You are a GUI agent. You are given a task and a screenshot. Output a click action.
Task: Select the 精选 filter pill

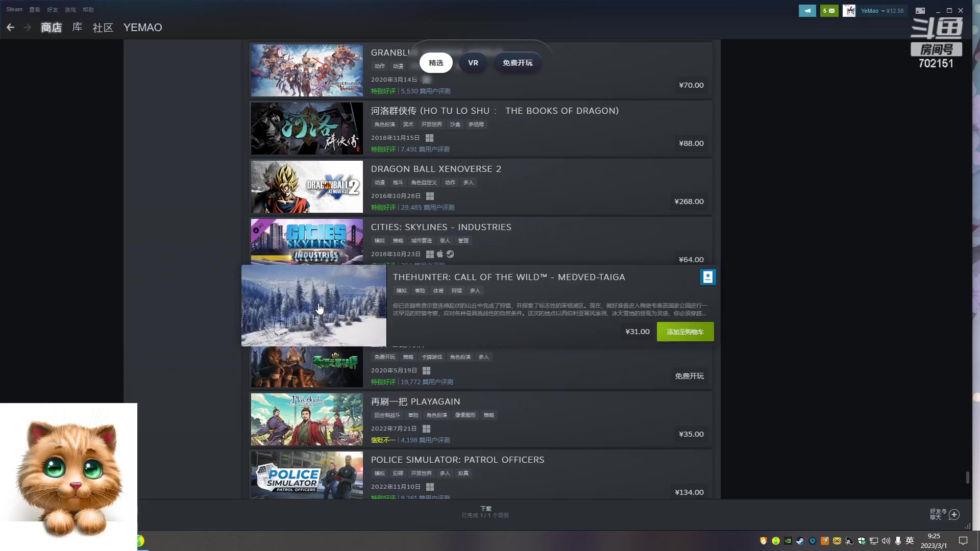[x=436, y=63]
